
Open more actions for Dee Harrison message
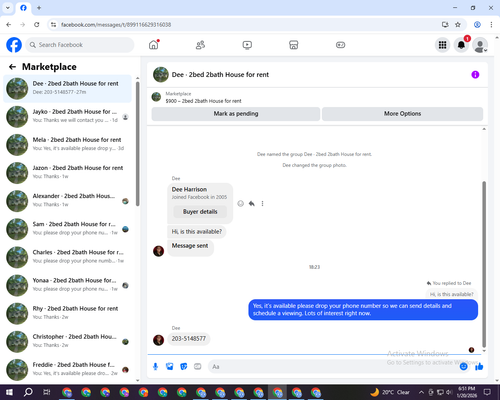[262, 203]
